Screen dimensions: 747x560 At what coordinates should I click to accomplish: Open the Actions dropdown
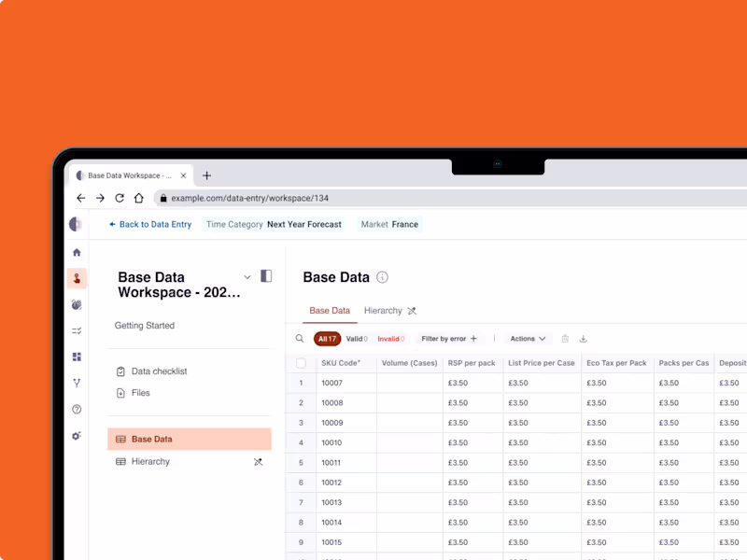528,339
